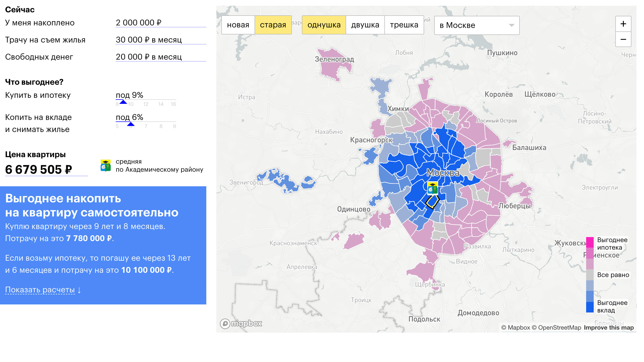
Task: Click 'по Академическому району' text
Action: (159, 169)
